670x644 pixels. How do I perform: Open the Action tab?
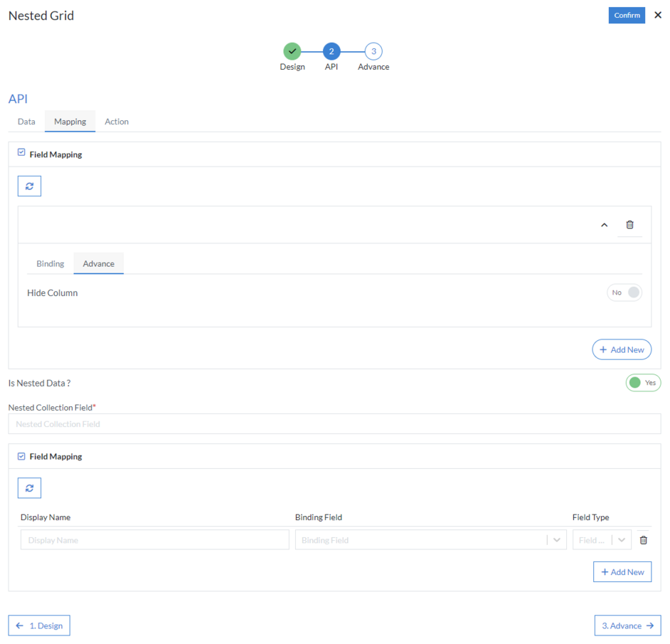pos(117,122)
